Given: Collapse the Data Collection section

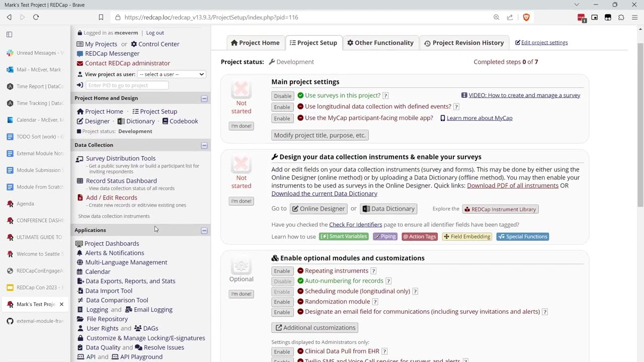Looking at the screenshot, I should click(204, 145).
